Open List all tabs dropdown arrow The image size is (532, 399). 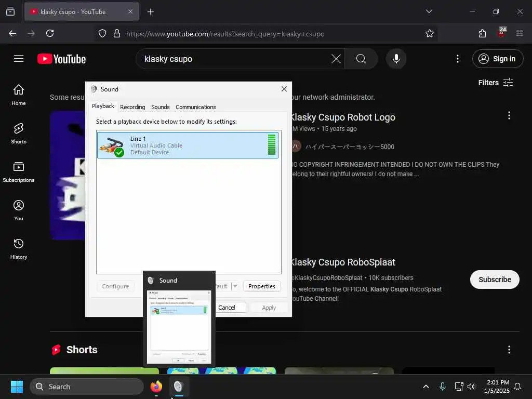click(x=429, y=11)
